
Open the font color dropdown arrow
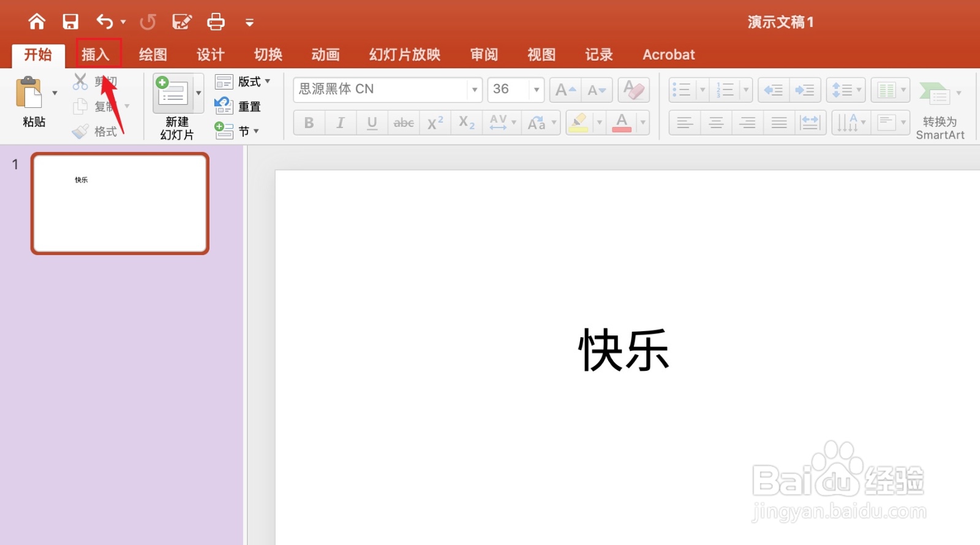pyautogui.click(x=643, y=123)
